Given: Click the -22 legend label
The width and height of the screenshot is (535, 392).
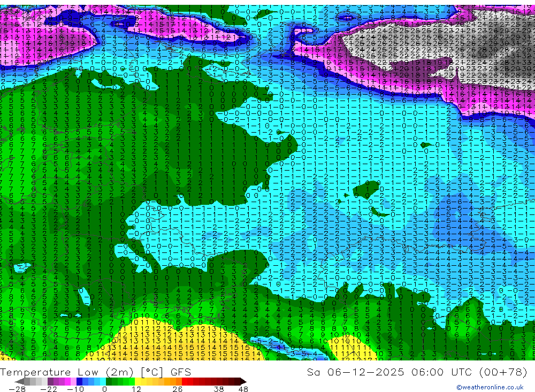Looking at the screenshot, I should pyautogui.click(x=49, y=389).
